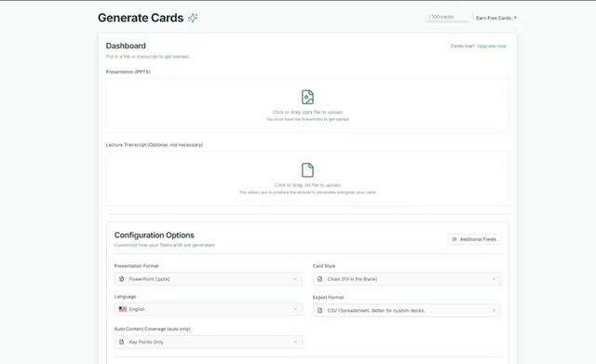
Task: Click the PPTX upload file icon
Action: coord(307,97)
